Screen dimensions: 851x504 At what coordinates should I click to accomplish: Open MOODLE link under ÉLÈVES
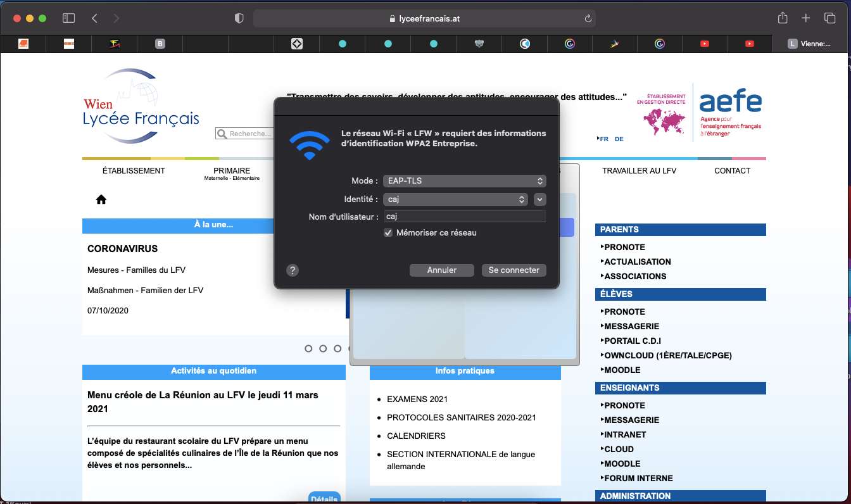(x=622, y=370)
